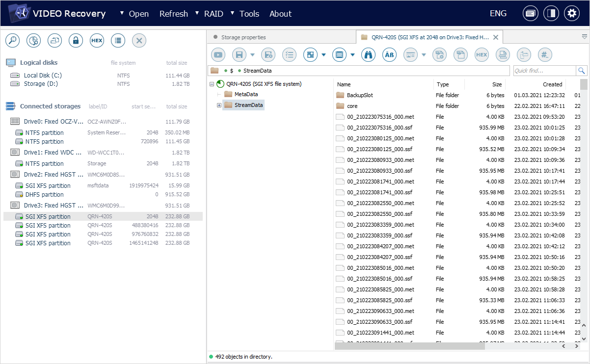Click the magnifier scan storage icon

tap(12, 41)
